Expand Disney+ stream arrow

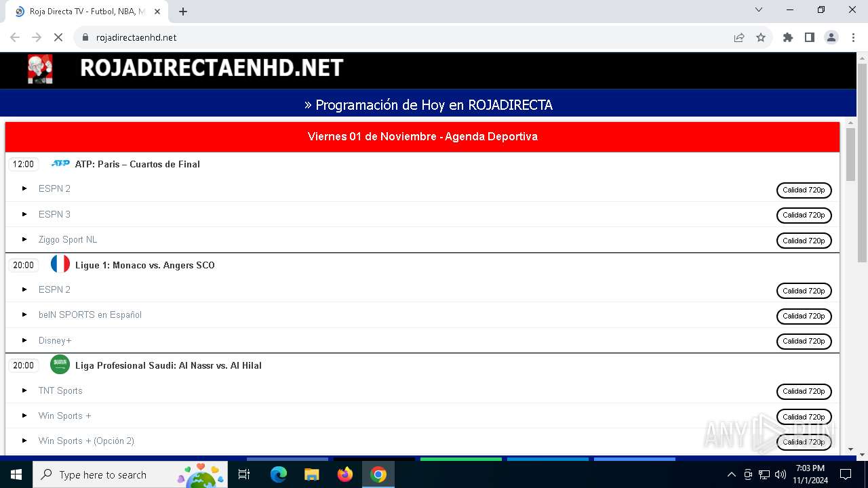[x=24, y=340]
